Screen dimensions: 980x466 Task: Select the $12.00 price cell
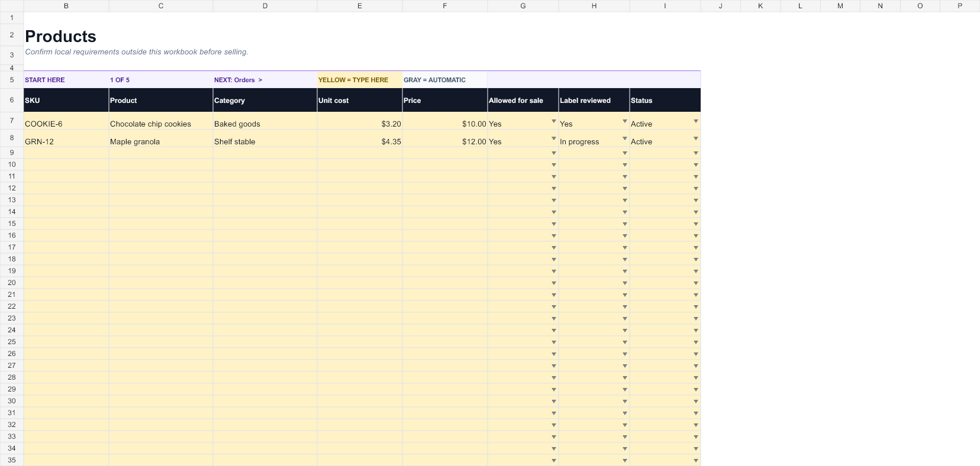(445, 138)
